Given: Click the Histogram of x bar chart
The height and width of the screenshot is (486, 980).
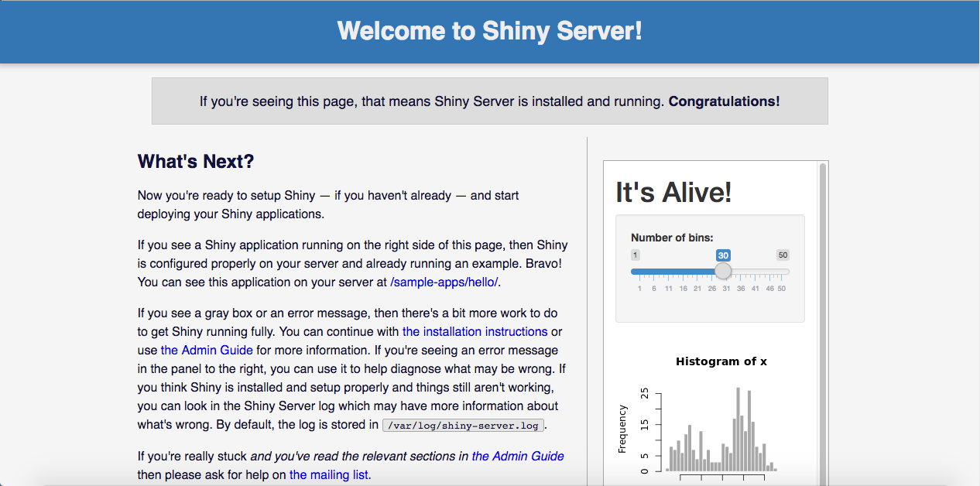Looking at the screenshot, I should click(721, 430).
